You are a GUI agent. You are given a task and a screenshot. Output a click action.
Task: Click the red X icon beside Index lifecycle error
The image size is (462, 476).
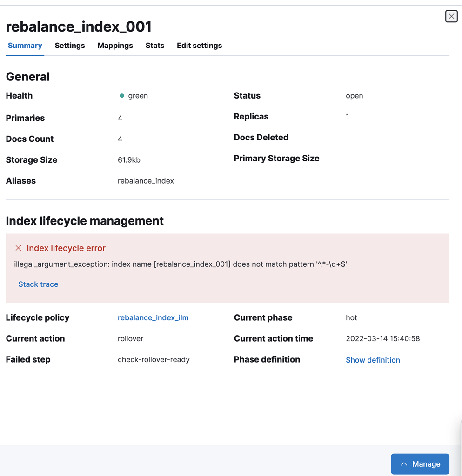tap(18, 248)
